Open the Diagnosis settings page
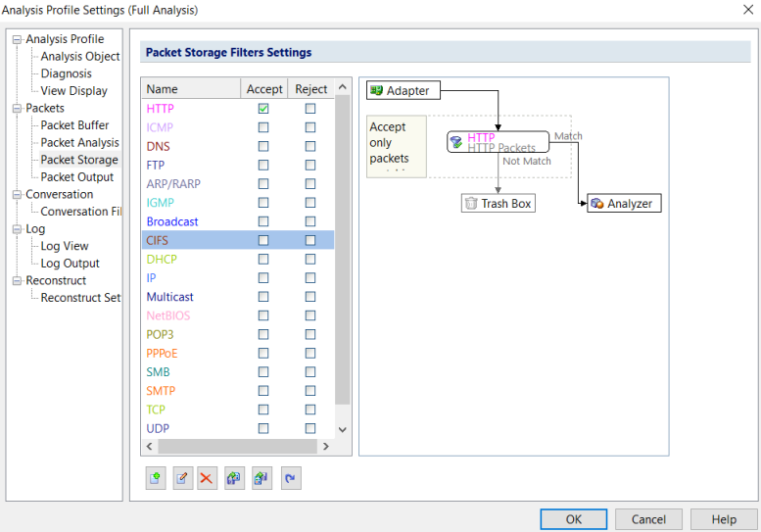 click(x=66, y=73)
